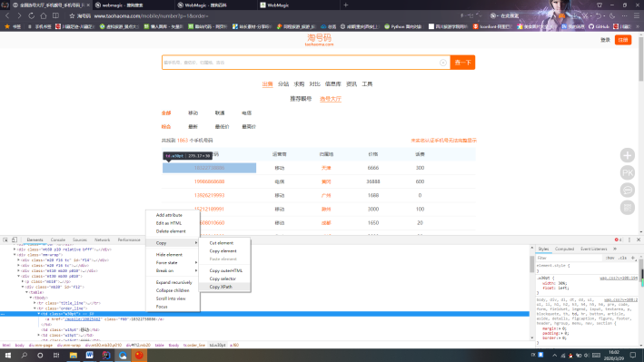Click the DevTools error count badge
644x362 pixels.
[619, 240]
